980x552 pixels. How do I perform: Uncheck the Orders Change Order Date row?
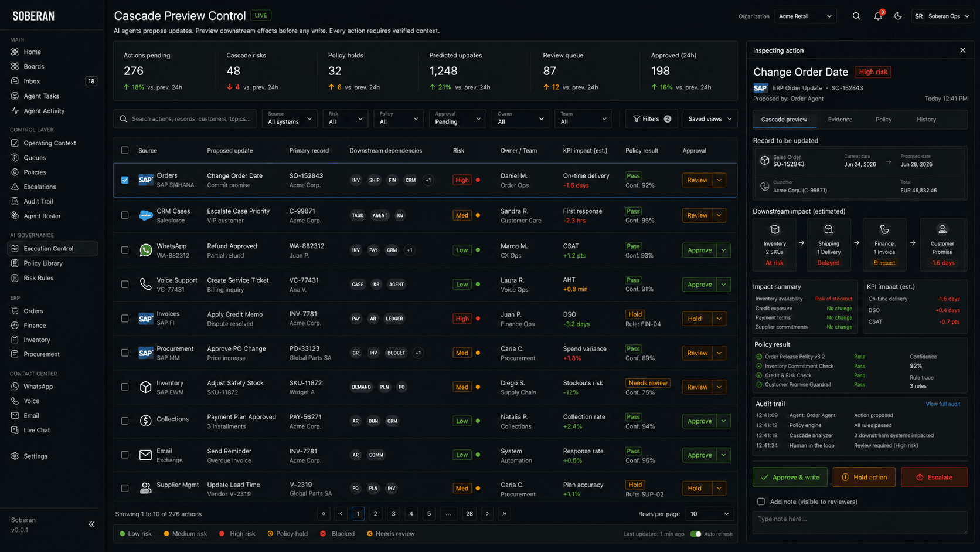coord(125,180)
